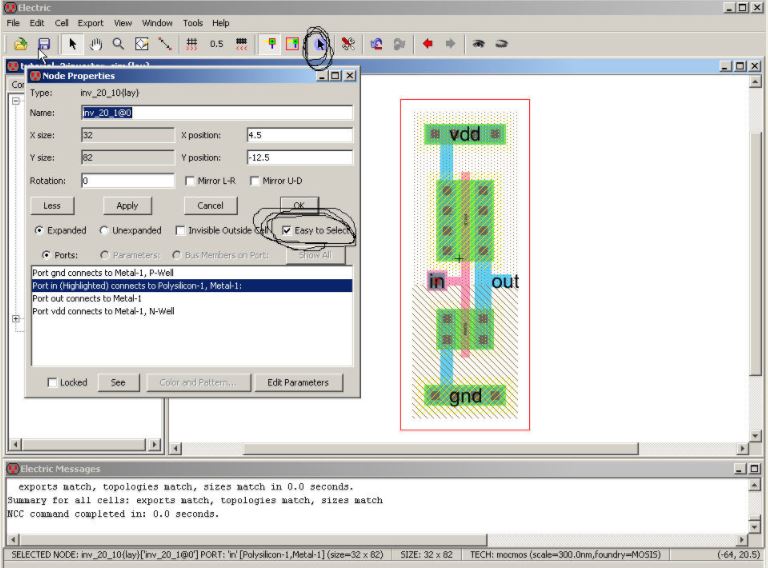
Task: Open the Export menu
Action: pos(90,22)
